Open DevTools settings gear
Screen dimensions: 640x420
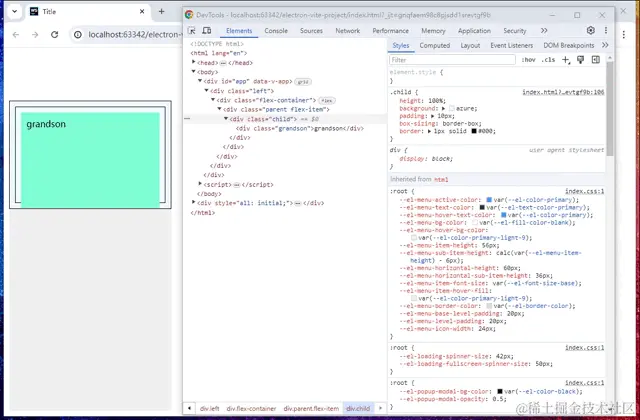tap(591, 31)
